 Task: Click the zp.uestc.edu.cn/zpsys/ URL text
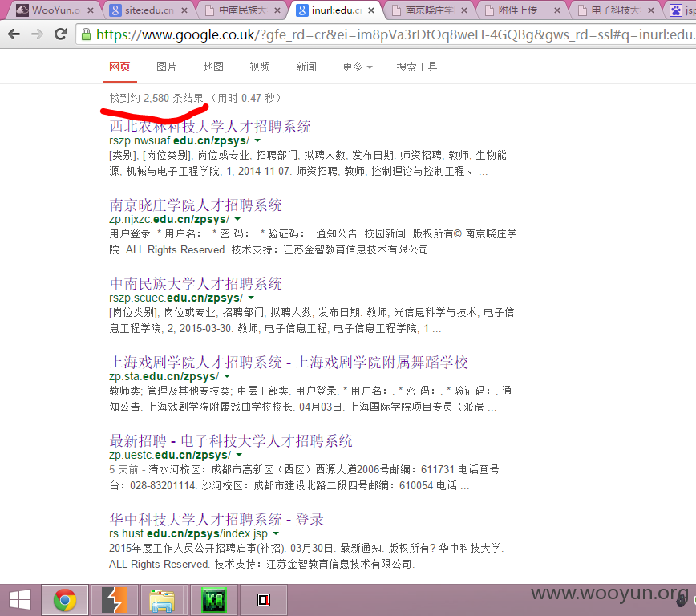tap(170, 456)
